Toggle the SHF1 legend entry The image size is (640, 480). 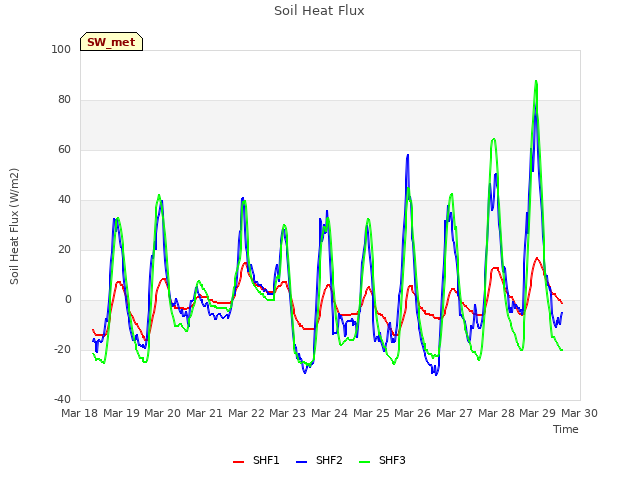pos(256,460)
